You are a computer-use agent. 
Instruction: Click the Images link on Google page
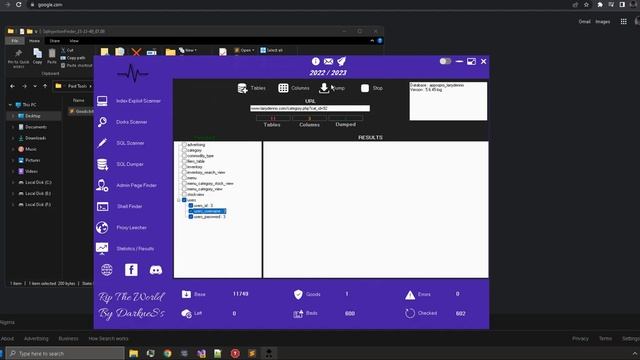[602, 22]
